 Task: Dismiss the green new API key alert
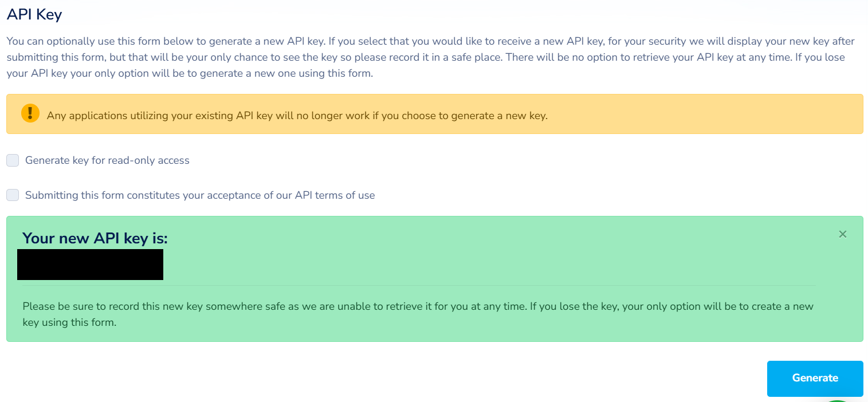[x=842, y=234]
